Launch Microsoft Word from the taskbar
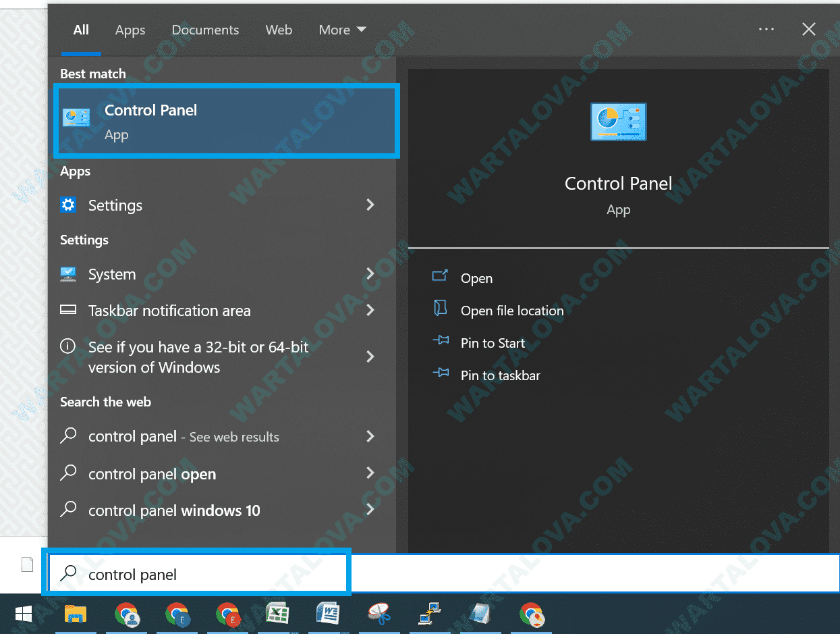This screenshot has height=634, width=840. [329, 615]
